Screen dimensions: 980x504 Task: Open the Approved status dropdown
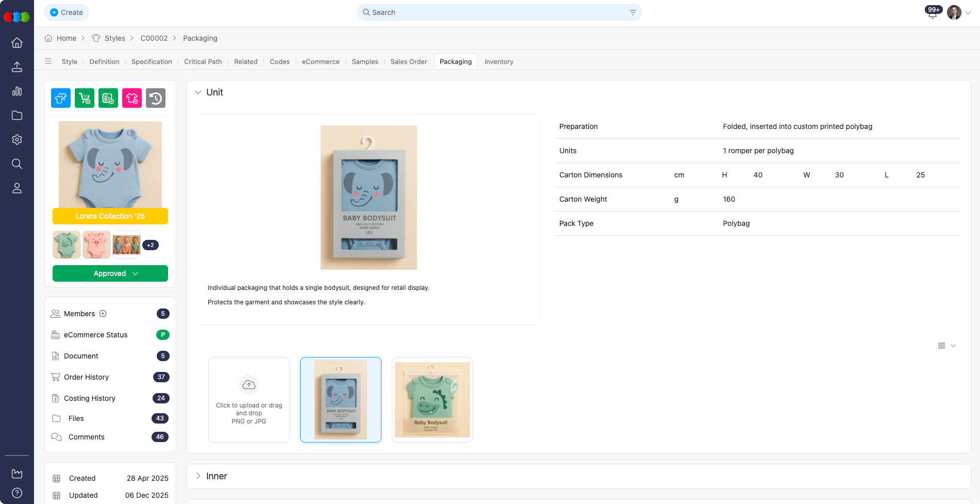[110, 273]
